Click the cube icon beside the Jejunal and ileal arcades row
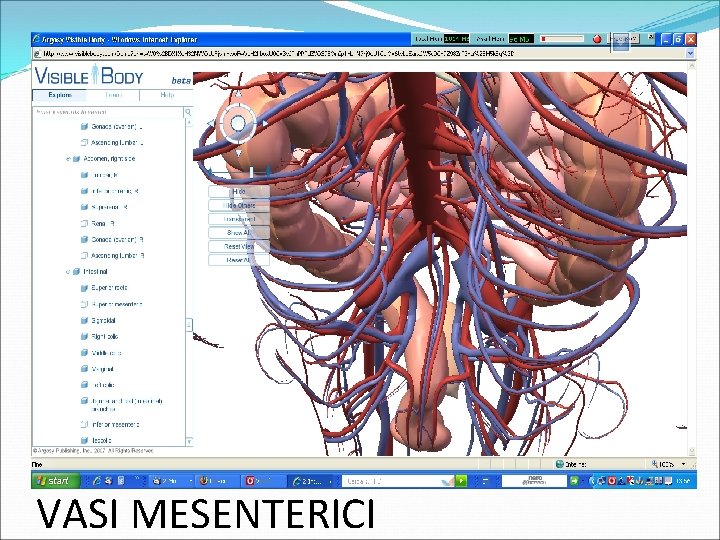 click(x=84, y=401)
